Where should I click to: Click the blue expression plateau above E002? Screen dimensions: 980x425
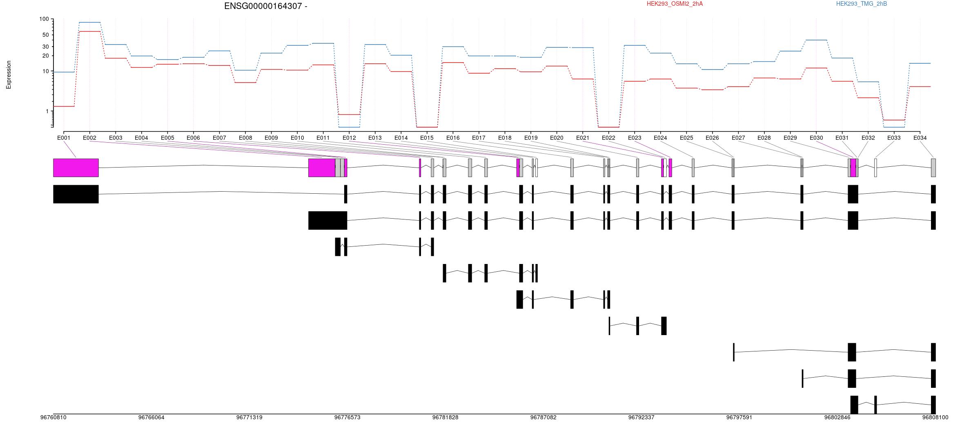(x=89, y=22)
